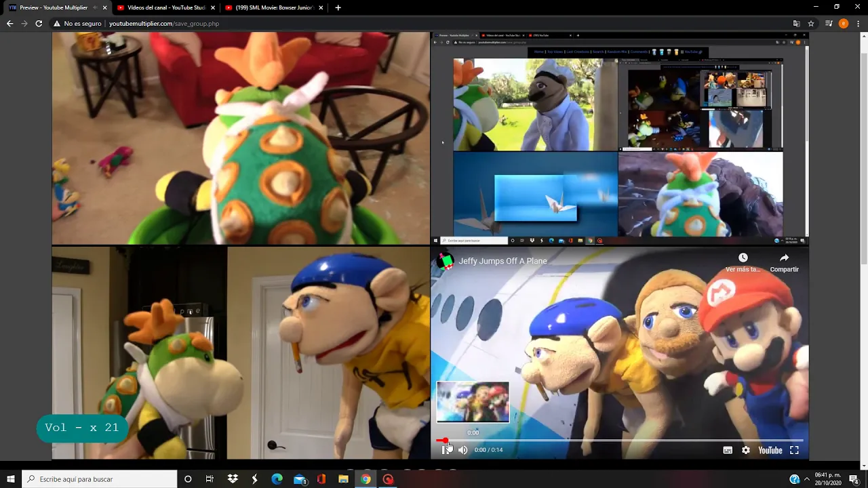Switch to 'Videos del canal - YouTube Studio' tab
Viewport: 868px width, 488px height.
pyautogui.click(x=165, y=7)
